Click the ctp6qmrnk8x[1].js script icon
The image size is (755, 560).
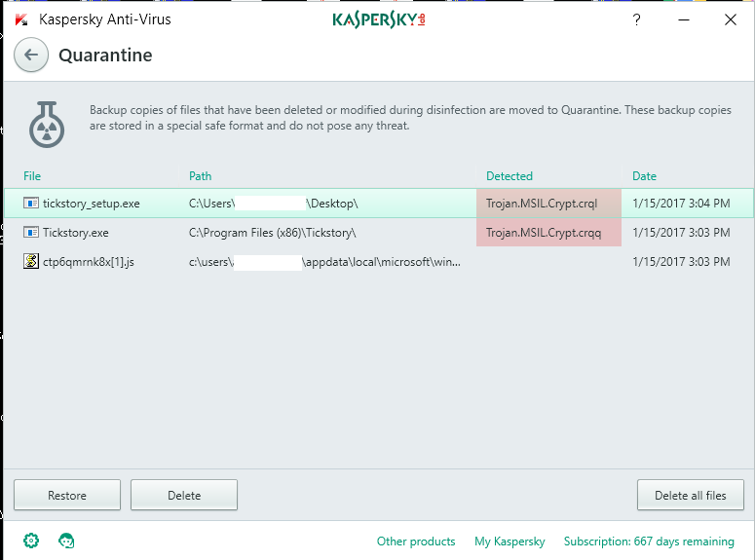(31, 261)
